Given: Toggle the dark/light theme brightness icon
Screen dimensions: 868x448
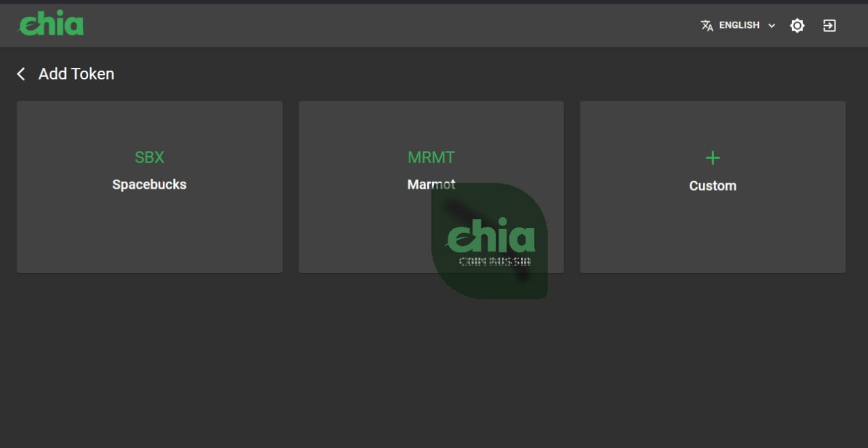Looking at the screenshot, I should point(797,26).
